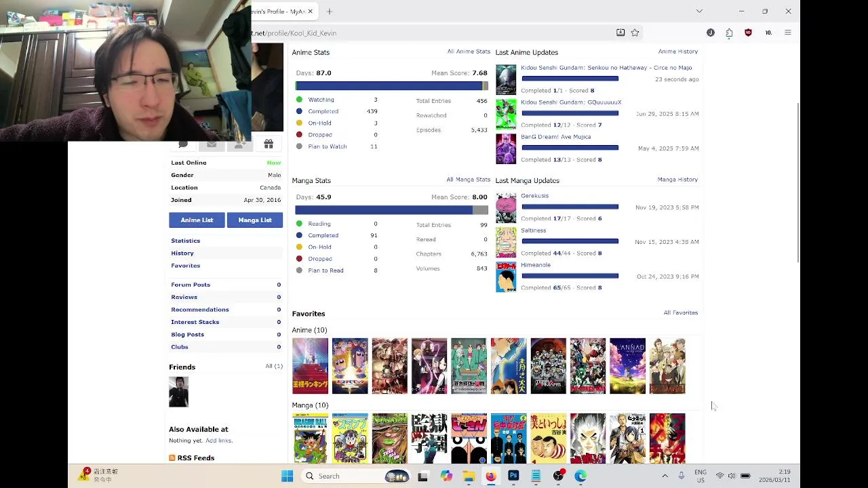
Task: Open the Clannad favorite anime poster
Action: (x=627, y=366)
